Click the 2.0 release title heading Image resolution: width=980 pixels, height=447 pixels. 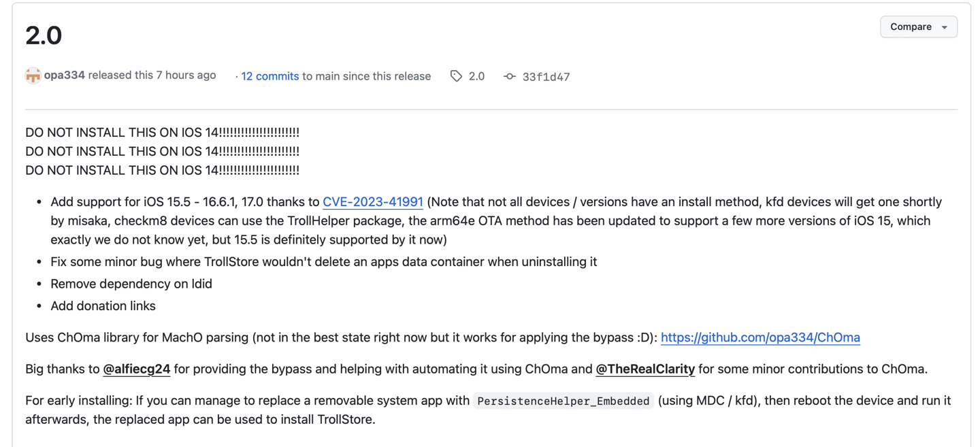click(x=44, y=35)
